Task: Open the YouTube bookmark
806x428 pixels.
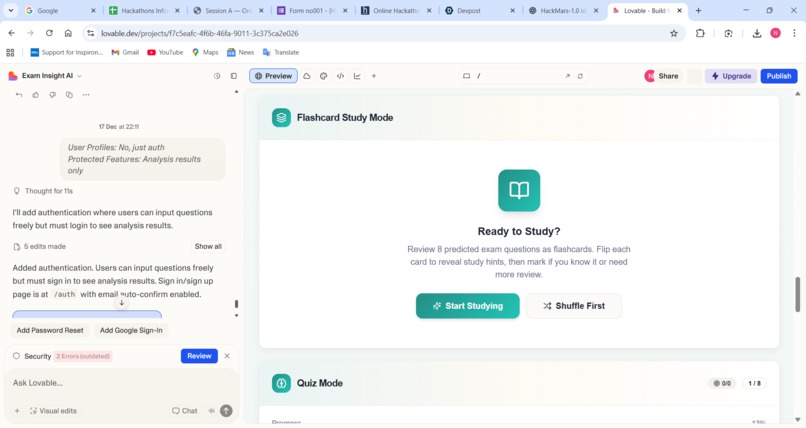Action: (165, 52)
